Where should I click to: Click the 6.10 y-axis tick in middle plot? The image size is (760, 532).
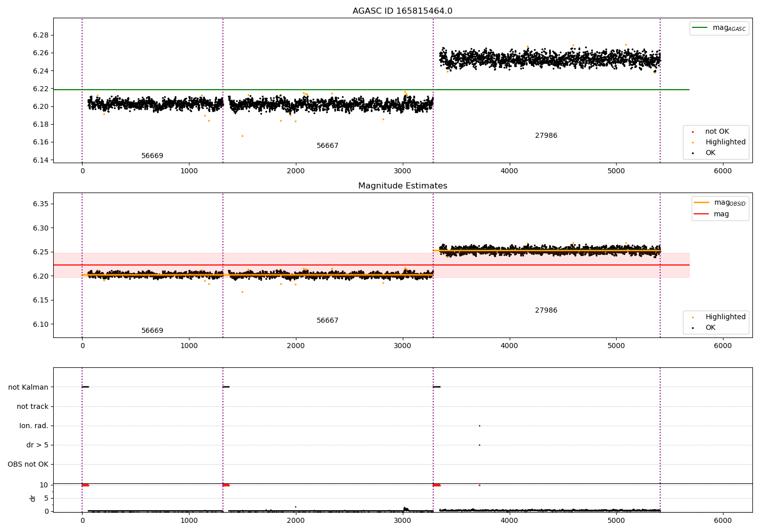[x=41, y=325]
